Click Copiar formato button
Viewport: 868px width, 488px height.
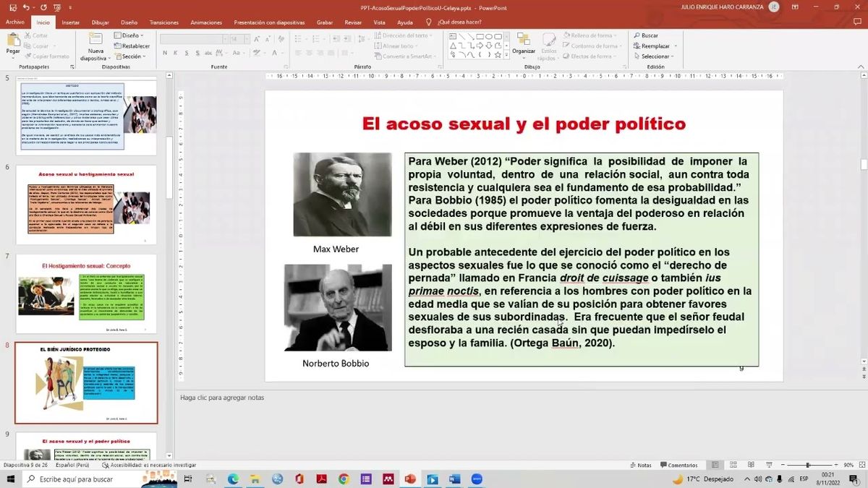click(x=46, y=56)
